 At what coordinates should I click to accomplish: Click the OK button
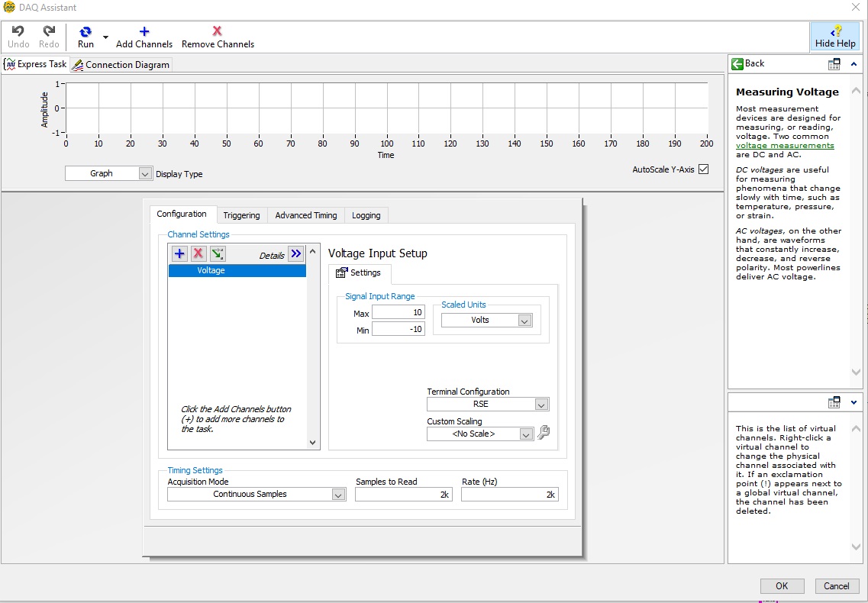coord(782,586)
